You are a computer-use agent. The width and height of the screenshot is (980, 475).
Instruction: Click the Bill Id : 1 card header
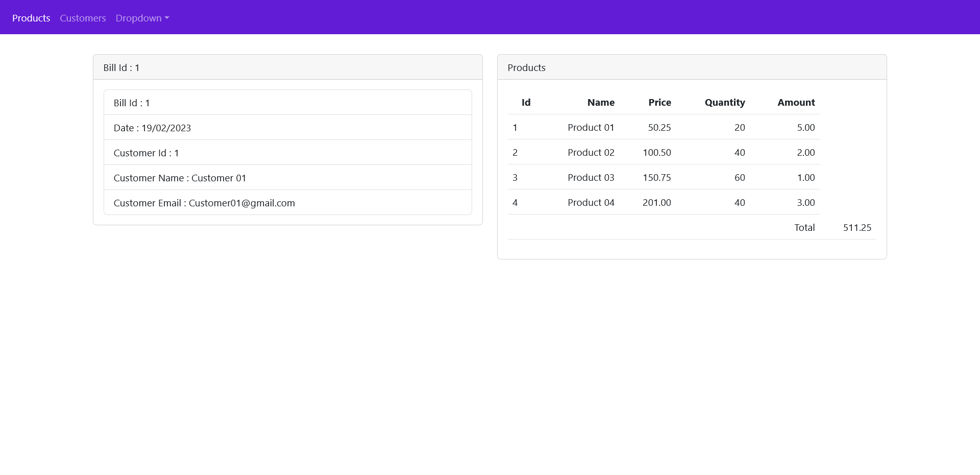click(121, 67)
